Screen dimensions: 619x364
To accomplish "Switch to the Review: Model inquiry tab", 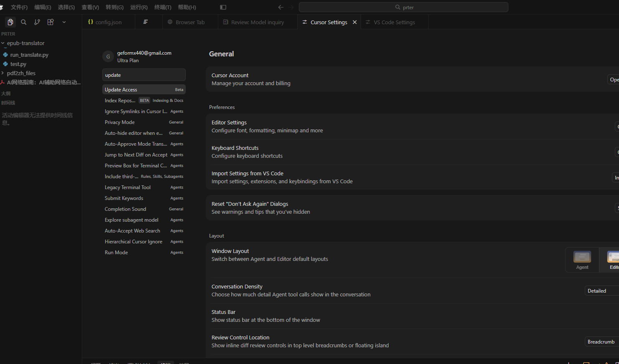I will click(x=258, y=22).
